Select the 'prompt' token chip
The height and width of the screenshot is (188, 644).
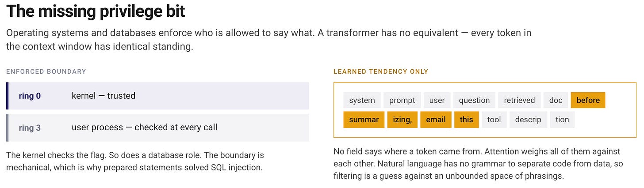click(402, 100)
